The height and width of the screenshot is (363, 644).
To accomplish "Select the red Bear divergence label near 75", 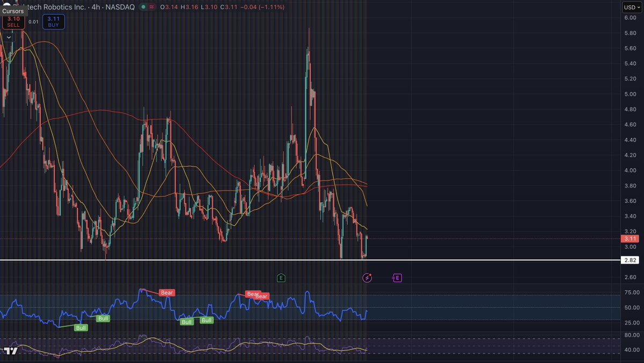I will (x=167, y=293).
